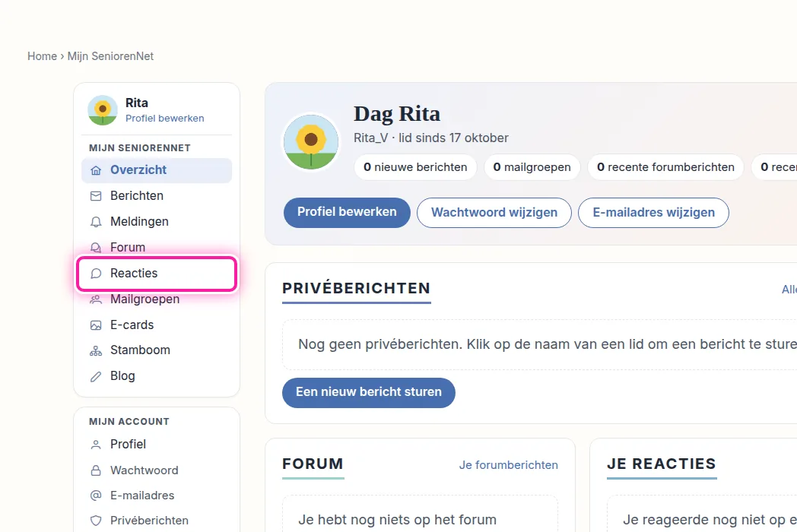Click the Privéberichten section heading
The width and height of the screenshot is (797, 532).
357,289
